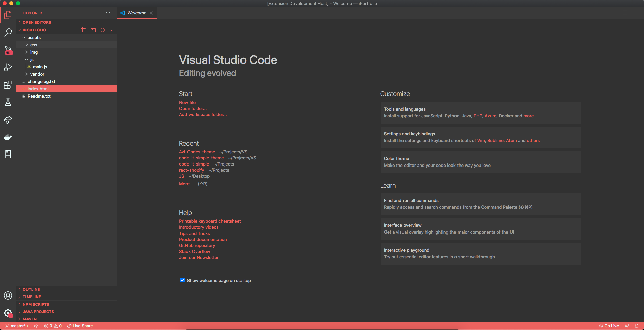The height and width of the screenshot is (330, 644).
Task: Open Explorer more actions ellipsis
Action: pyautogui.click(x=108, y=13)
